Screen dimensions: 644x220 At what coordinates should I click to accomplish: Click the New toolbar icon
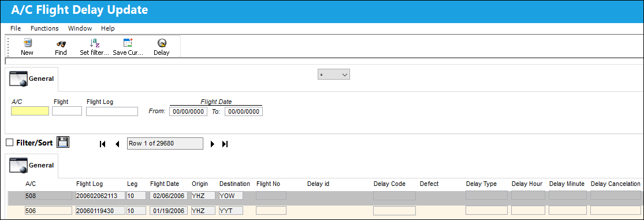coord(27,43)
